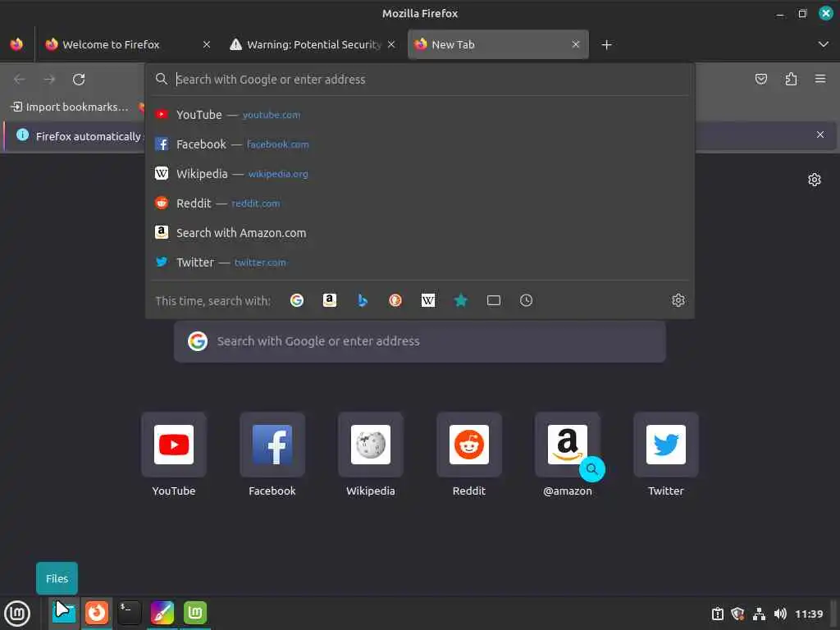Open new tab page personalize gear
Viewport: 840px width, 630px height.
(815, 180)
